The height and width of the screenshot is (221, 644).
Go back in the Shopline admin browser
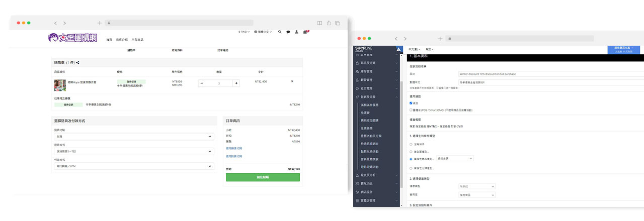[396, 38]
